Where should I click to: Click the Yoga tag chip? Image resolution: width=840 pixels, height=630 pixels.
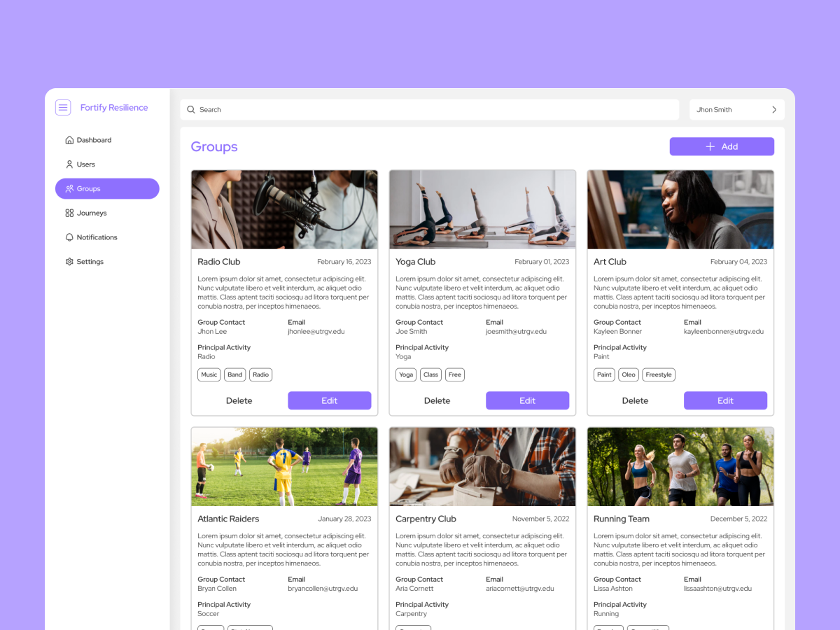406,374
